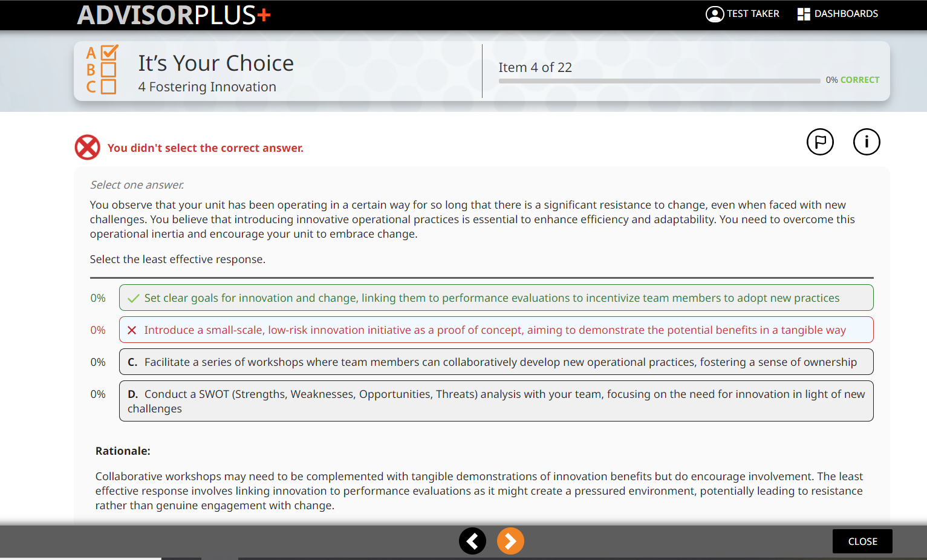Click the Item 4 of 22 counter
Image resolution: width=927 pixels, height=560 pixels.
[535, 68]
